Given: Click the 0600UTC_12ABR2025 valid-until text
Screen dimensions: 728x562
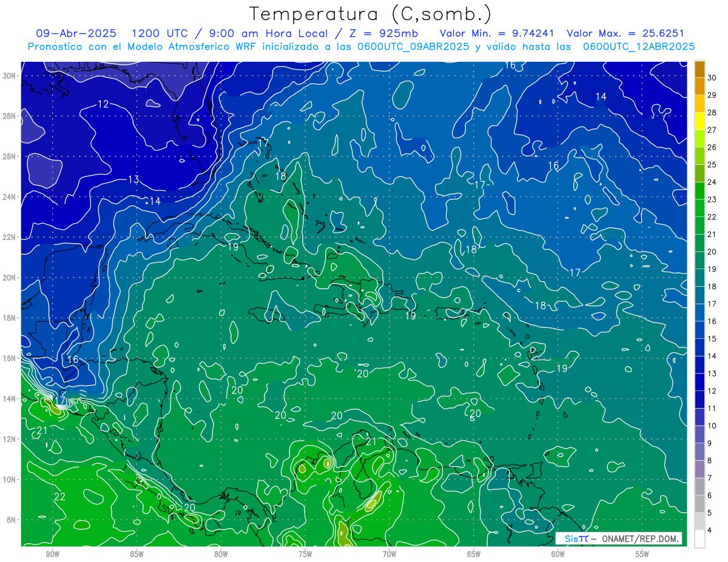Looking at the screenshot, I should click(639, 47).
